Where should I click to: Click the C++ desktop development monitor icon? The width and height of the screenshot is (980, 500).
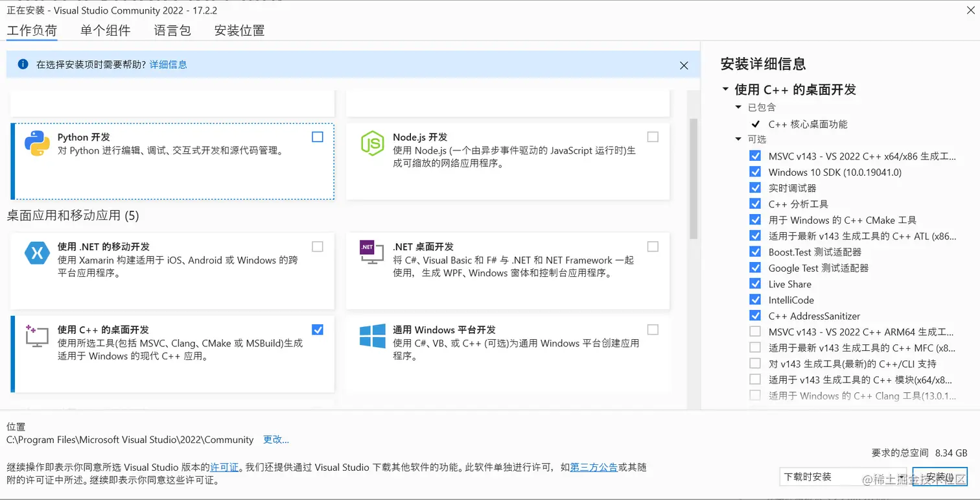tap(37, 336)
